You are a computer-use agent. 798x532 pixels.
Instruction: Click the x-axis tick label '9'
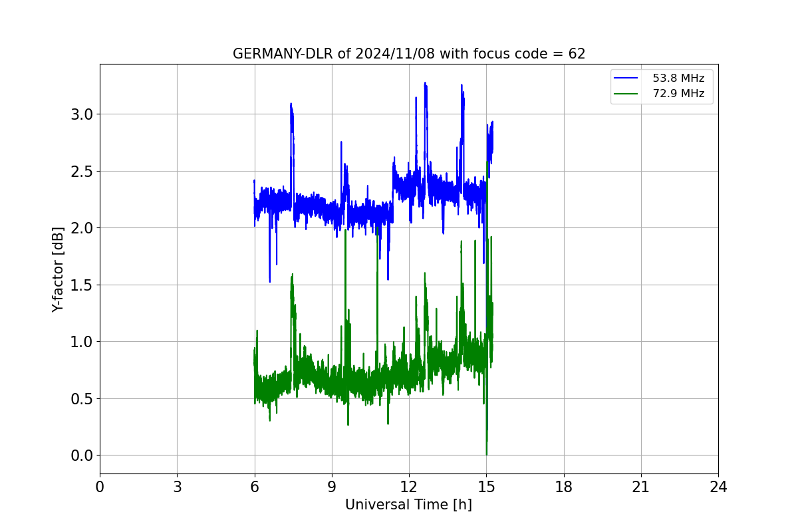[332, 487]
